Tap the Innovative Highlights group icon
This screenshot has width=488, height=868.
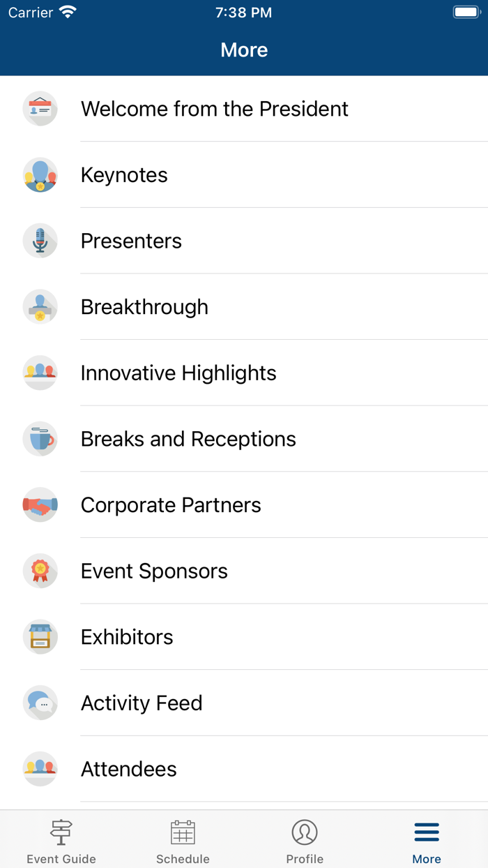(x=40, y=373)
